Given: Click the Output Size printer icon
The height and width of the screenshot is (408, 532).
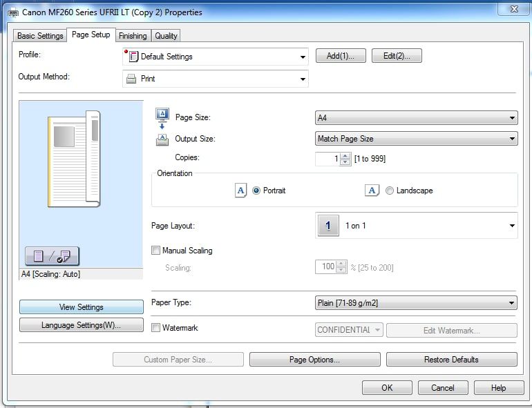Looking at the screenshot, I should 162,139.
